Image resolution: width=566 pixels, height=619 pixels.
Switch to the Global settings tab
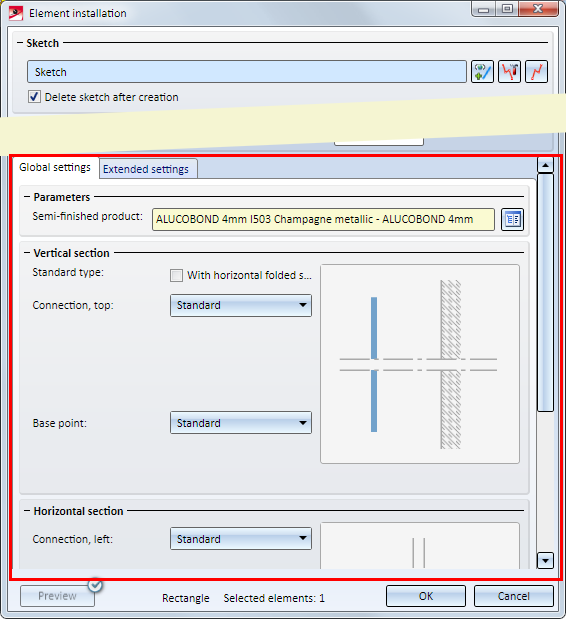coord(55,168)
